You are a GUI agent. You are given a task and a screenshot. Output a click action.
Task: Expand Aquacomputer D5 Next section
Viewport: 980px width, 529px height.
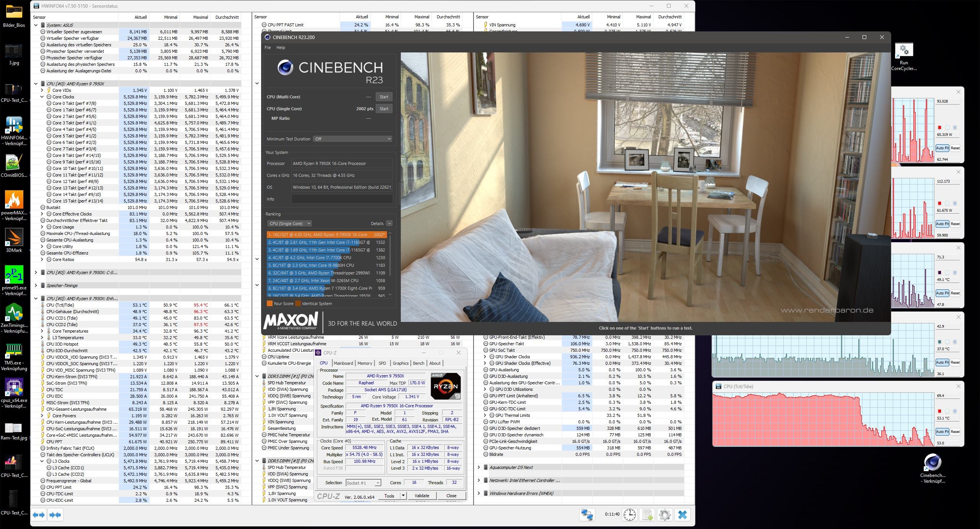click(x=479, y=467)
